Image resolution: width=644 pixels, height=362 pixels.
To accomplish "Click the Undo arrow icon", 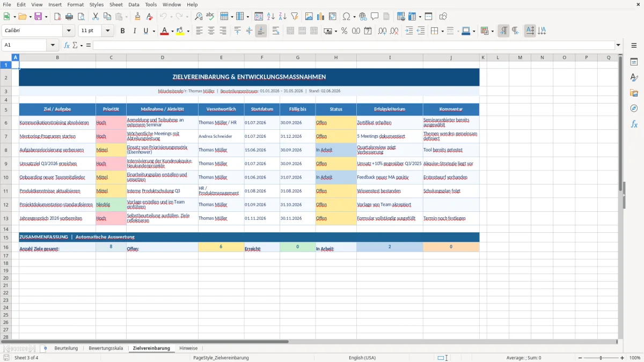I will coord(163,17).
